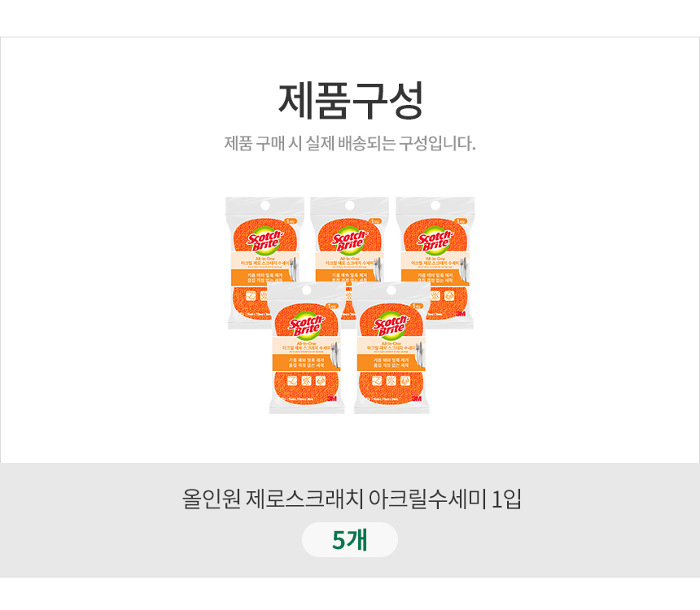Click the 5개 quantity badge
Screen dimensions: 700x610
[x=350, y=539]
